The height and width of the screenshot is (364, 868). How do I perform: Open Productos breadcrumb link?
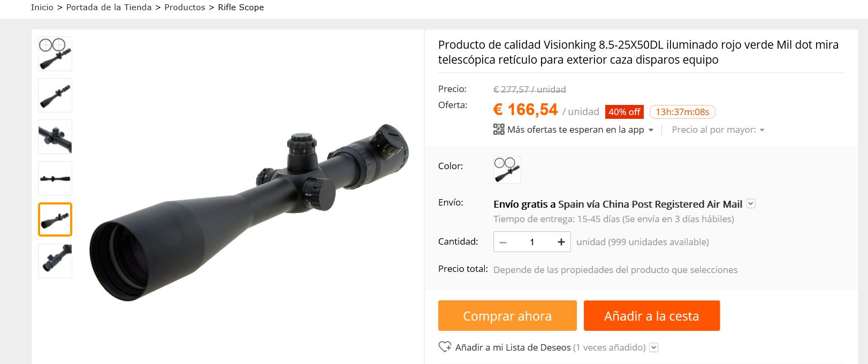point(185,7)
